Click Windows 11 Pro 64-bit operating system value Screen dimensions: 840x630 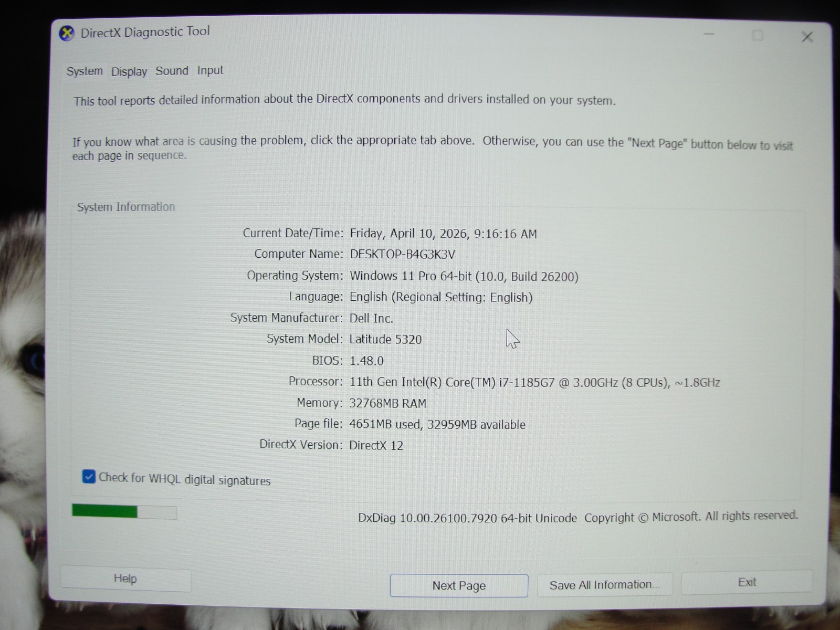coord(464,276)
